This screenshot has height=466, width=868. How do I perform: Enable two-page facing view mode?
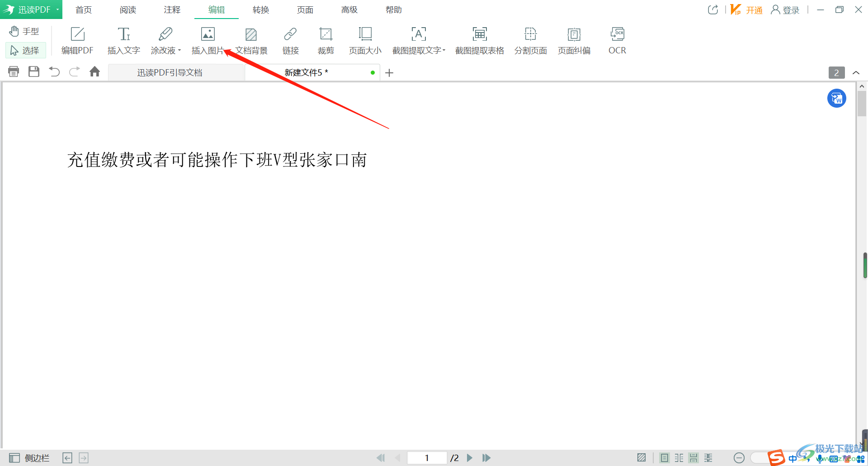(x=679, y=458)
